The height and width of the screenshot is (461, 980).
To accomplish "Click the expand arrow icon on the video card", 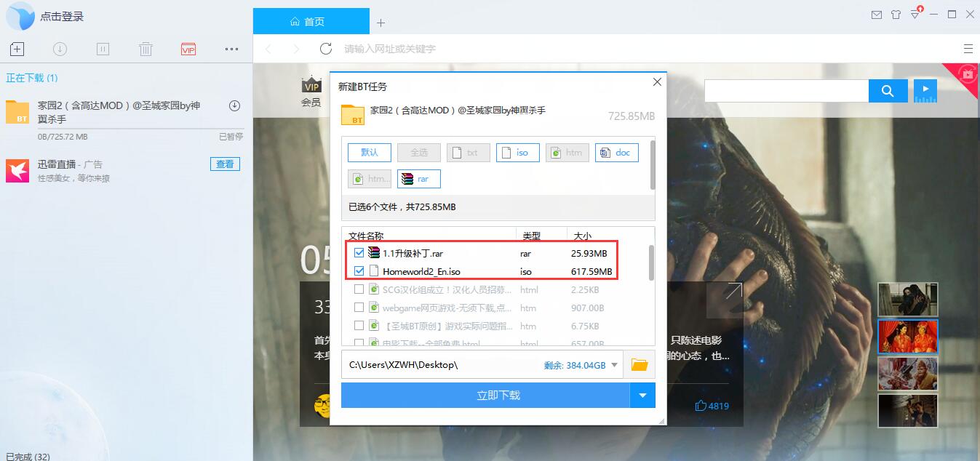I will [x=733, y=291].
